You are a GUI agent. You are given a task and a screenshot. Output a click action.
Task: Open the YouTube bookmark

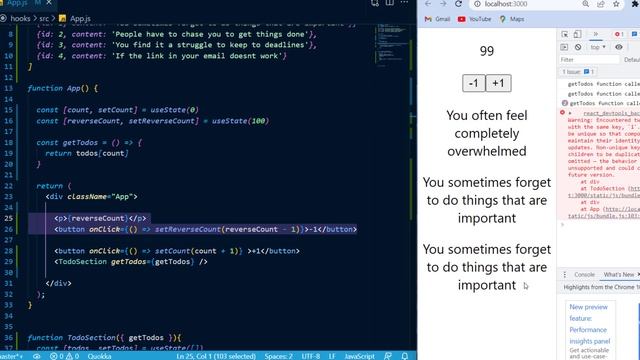(x=474, y=19)
